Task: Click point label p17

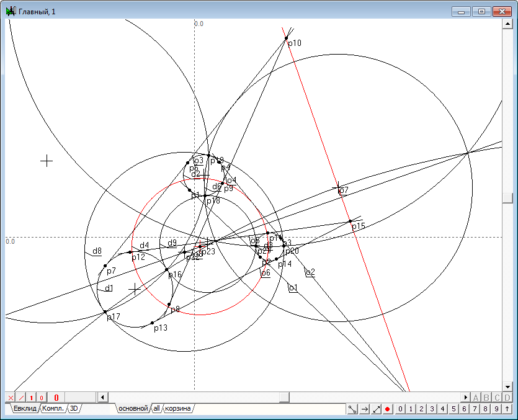Action: [114, 316]
